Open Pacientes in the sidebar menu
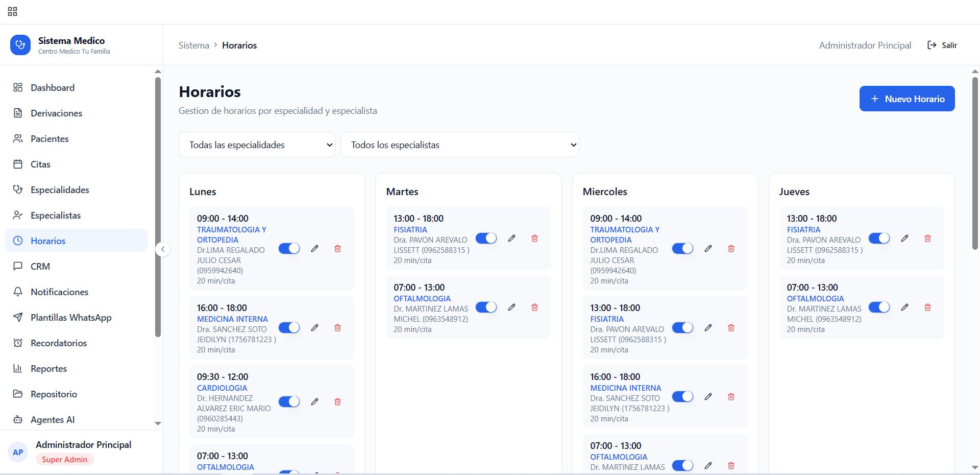Image resolution: width=980 pixels, height=475 pixels. click(50, 139)
